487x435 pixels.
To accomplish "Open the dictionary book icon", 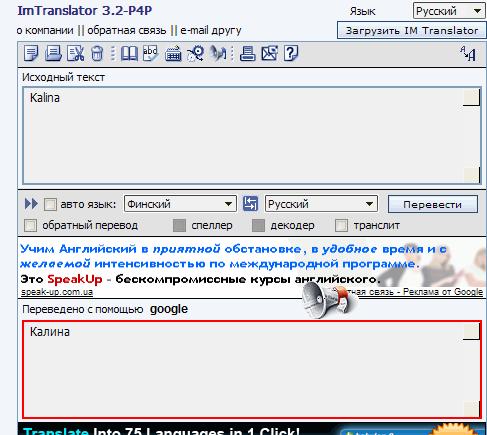I will [x=129, y=53].
